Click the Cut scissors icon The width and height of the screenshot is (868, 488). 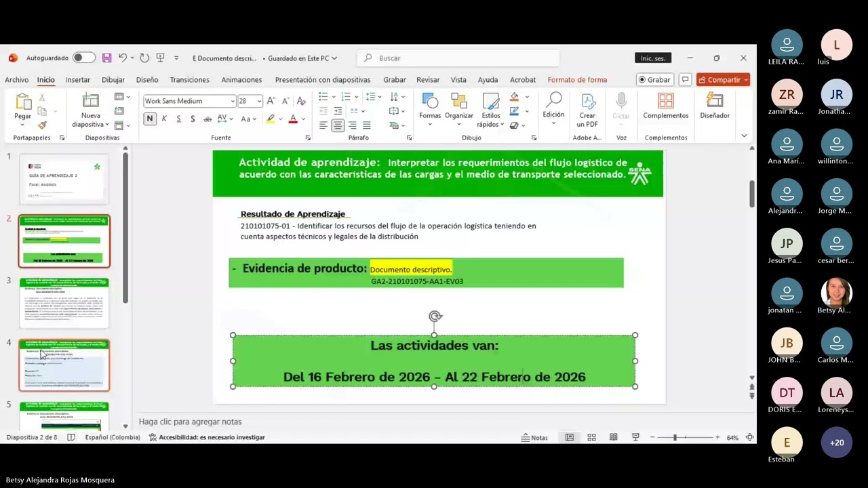(42, 98)
